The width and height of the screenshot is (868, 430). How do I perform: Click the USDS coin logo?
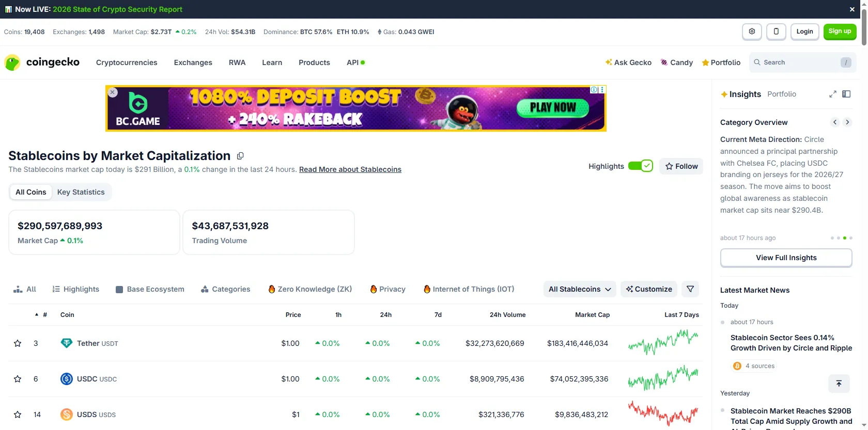[67, 415]
